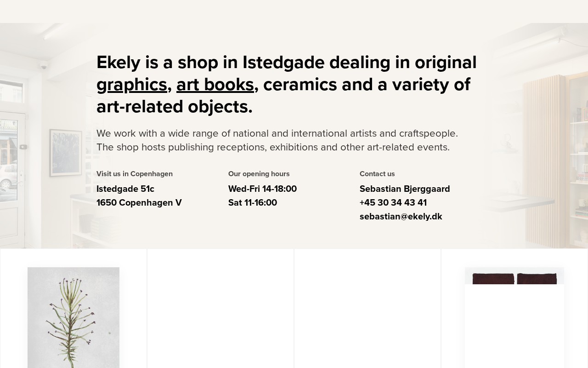Click the Our opening hours label
The height and width of the screenshot is (368, 588).
(259, 174)
